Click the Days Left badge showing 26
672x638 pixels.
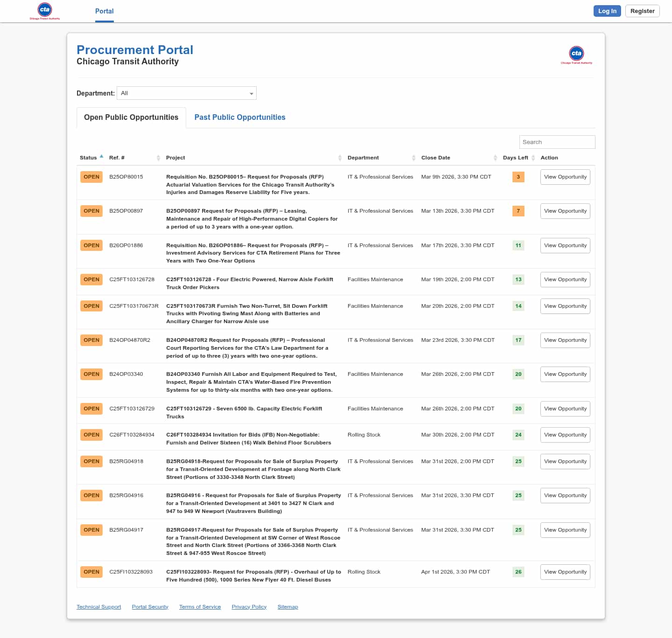[518, 572]
